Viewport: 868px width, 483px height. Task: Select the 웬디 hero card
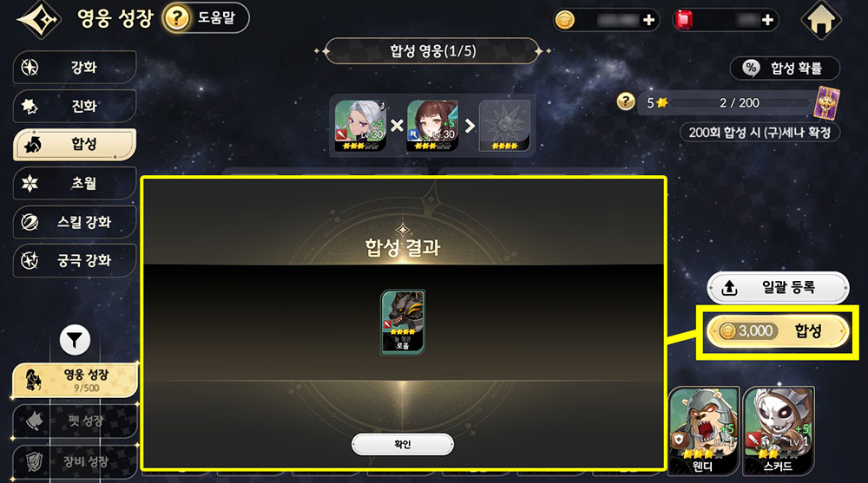point(704,430)
